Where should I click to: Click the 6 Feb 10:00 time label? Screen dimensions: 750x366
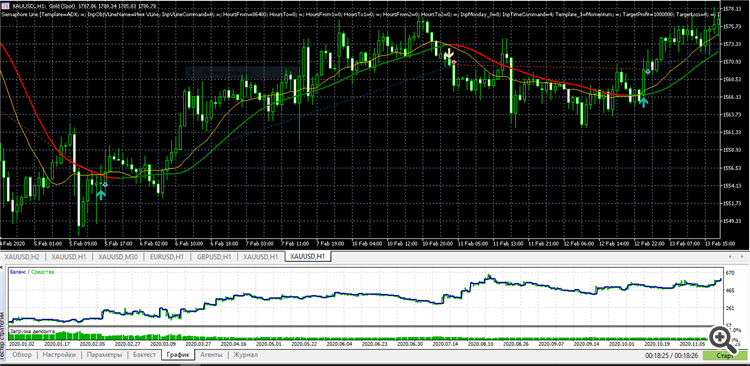(190, 244)
